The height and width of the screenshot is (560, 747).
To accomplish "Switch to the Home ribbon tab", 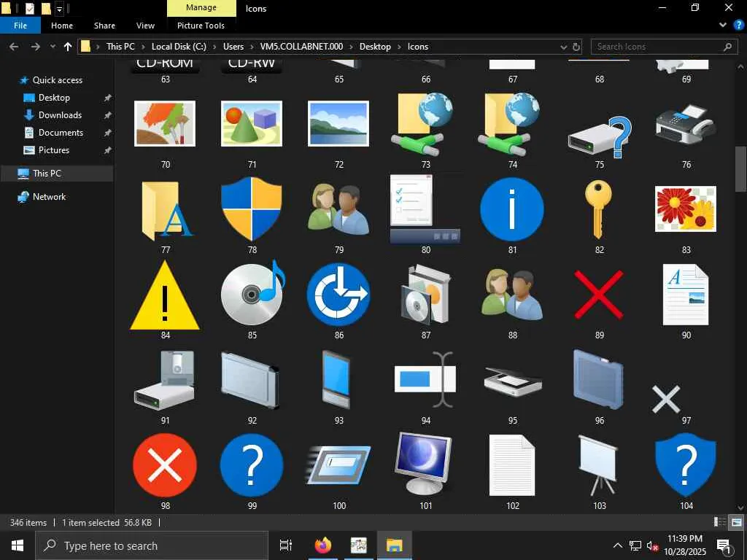I will (62, 26).
